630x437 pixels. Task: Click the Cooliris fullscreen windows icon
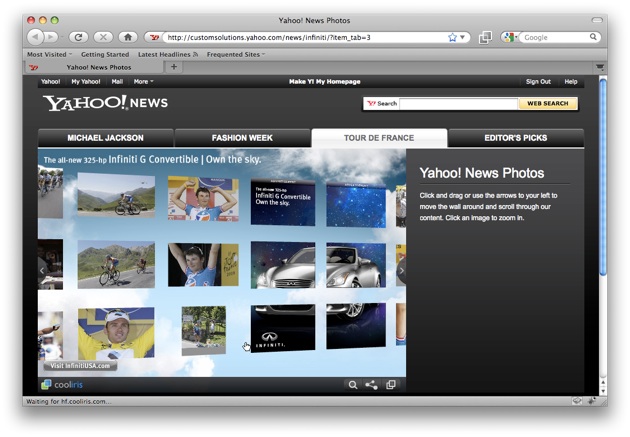(391, 385)
